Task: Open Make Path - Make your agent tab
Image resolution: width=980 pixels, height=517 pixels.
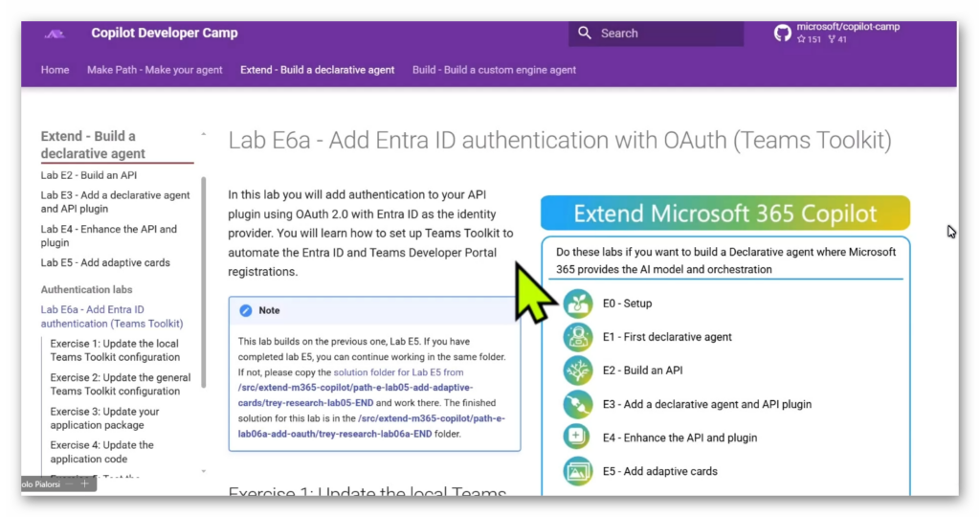Action: click(x=154, y=70)
